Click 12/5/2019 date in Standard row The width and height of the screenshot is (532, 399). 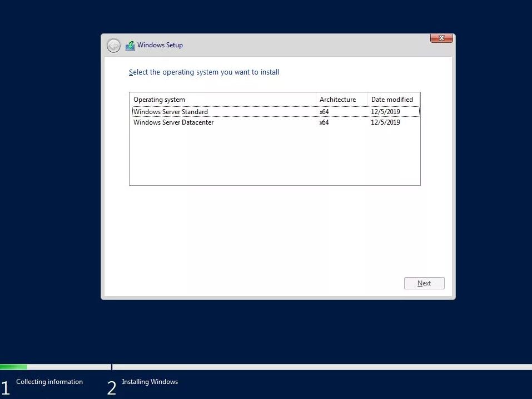click(x=385, y=112)
